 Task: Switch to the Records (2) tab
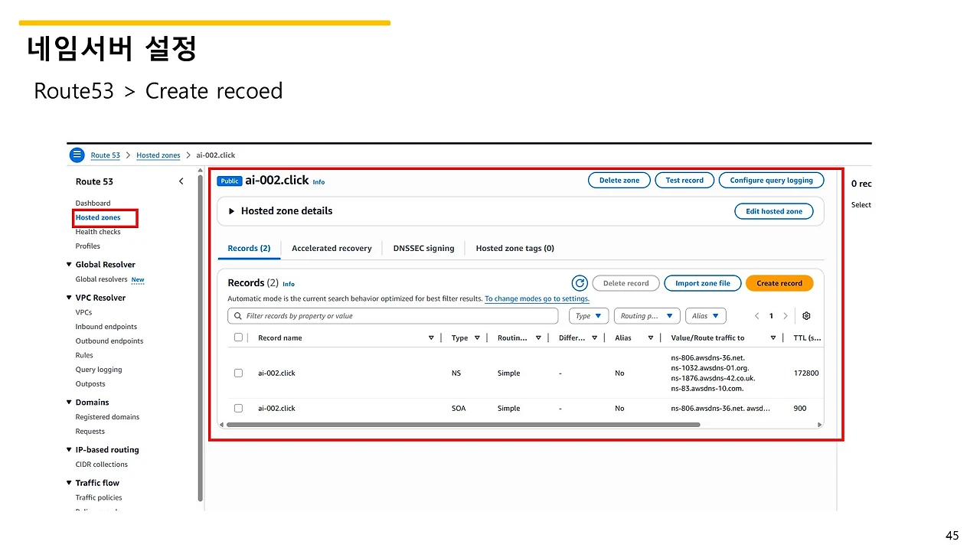[249, 249]
